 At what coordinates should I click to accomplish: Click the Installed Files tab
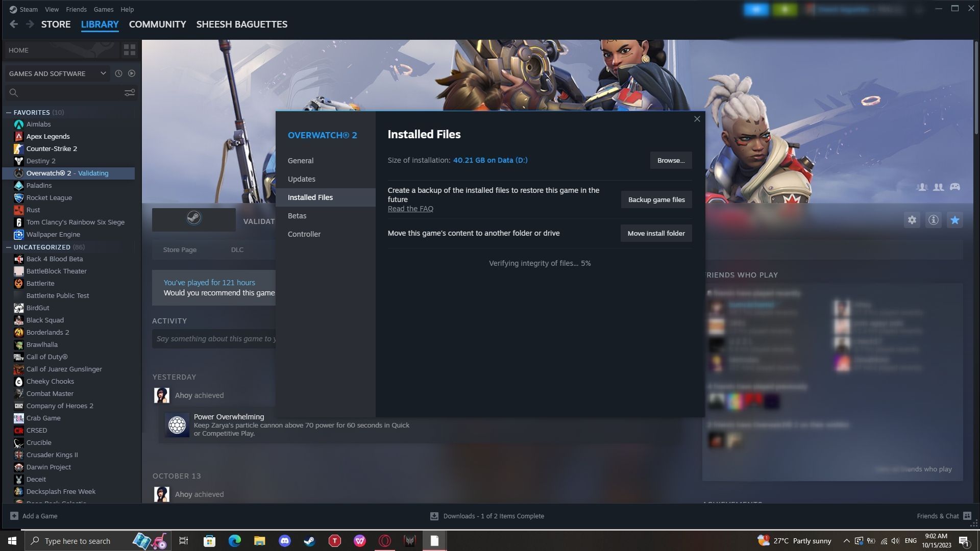click(x=310, y=197)
